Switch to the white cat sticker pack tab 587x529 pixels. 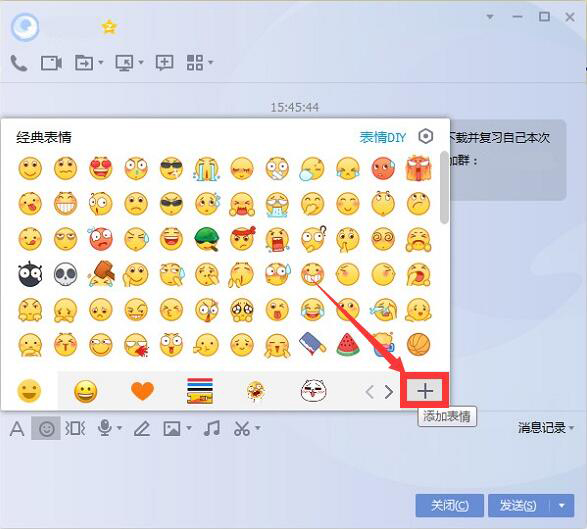[x=314, y=390]
